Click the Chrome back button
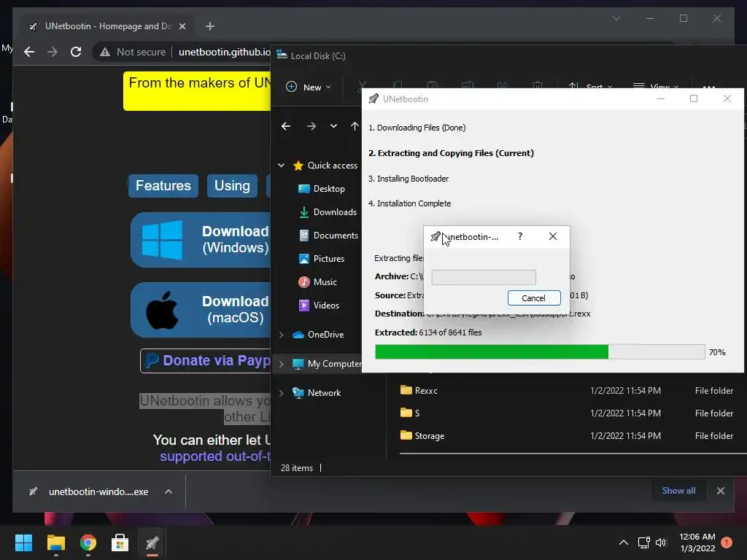747x560 pixels. tap(29, 52)
